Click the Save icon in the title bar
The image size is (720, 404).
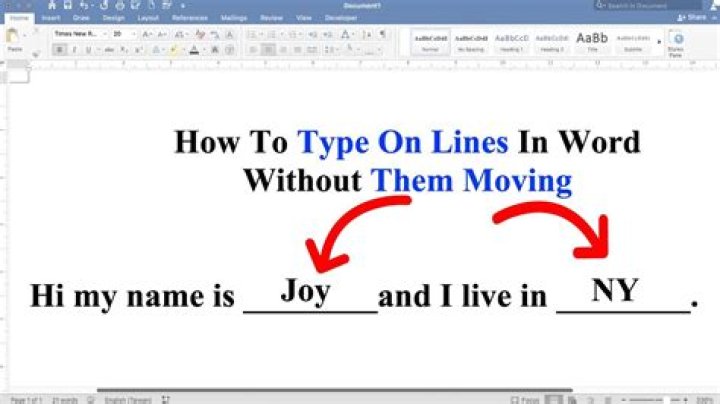pos(67,6)
